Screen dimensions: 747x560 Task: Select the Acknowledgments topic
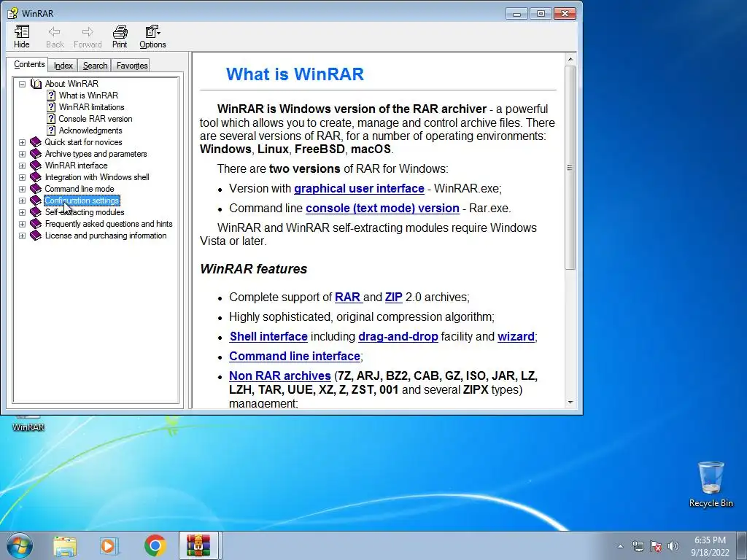click(x=90, y=131)
